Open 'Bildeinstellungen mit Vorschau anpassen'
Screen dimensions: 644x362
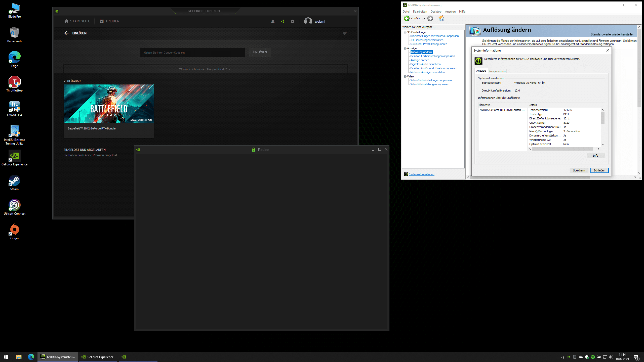click(x=434, y=36)
